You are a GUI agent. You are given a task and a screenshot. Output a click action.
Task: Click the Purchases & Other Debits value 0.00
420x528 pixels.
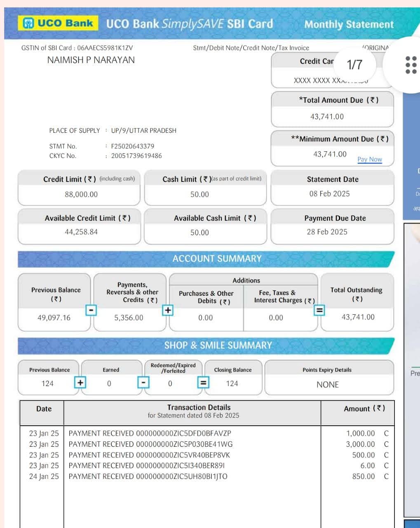[205, 318]
